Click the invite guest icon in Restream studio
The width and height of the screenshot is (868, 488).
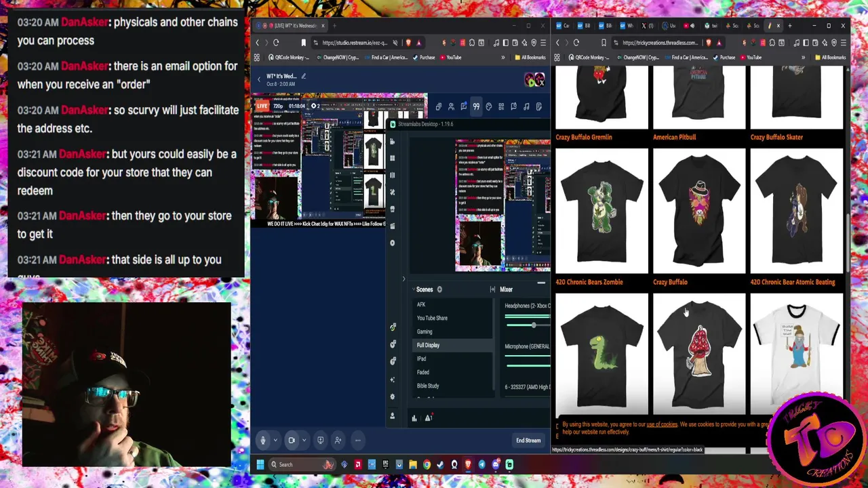(338, 440)
